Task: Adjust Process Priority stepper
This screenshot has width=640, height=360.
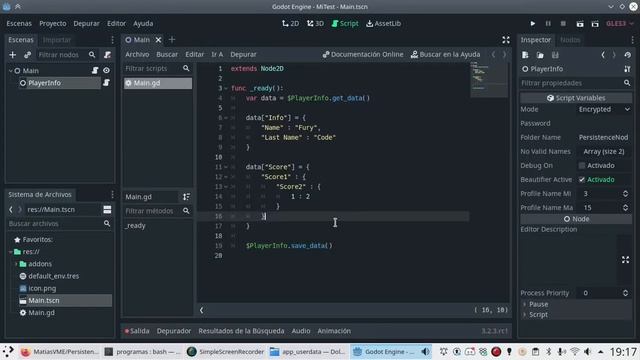Action: (x=625, y=293)
